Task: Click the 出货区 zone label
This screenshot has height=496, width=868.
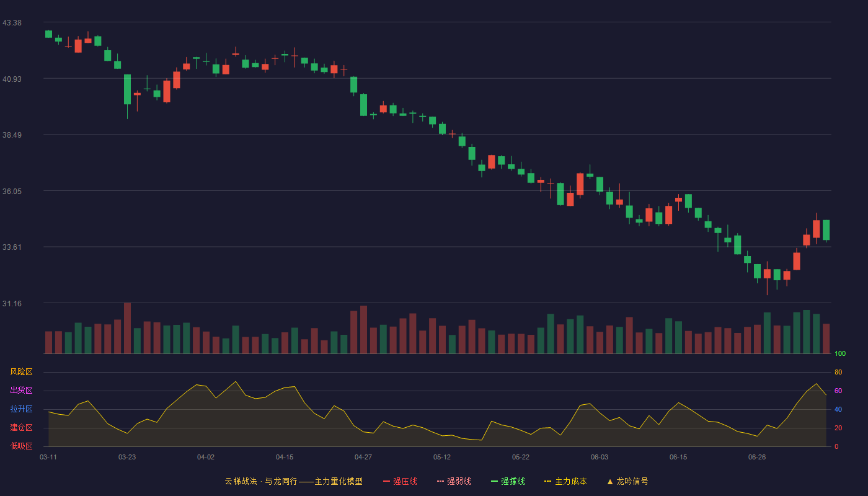Action: click(x=21, y=391)
